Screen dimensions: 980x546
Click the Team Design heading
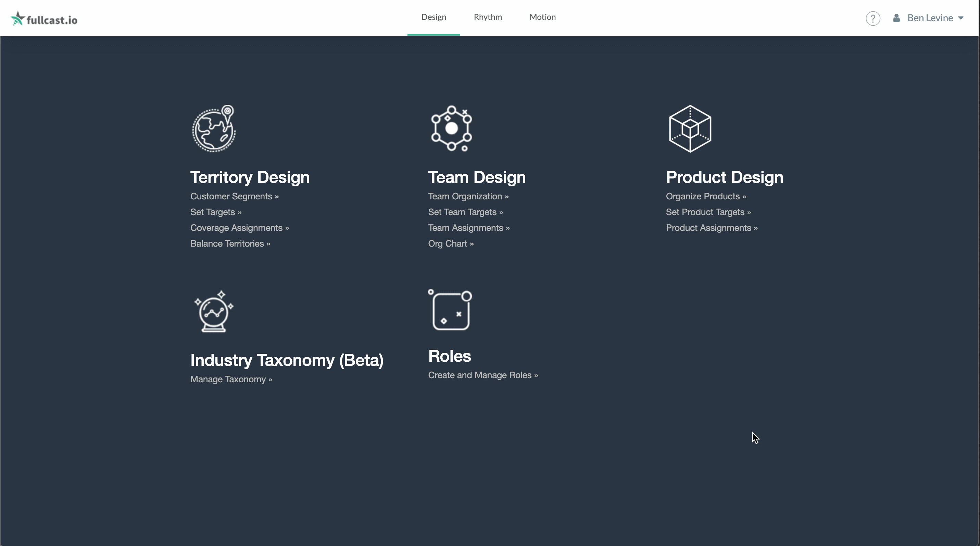click(x=477, y=177)
